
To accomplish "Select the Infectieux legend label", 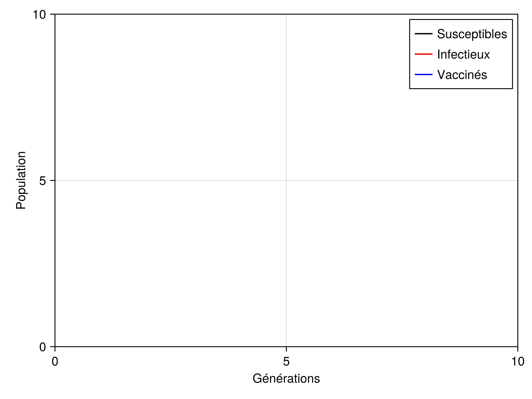I will [x=463, y=55].
